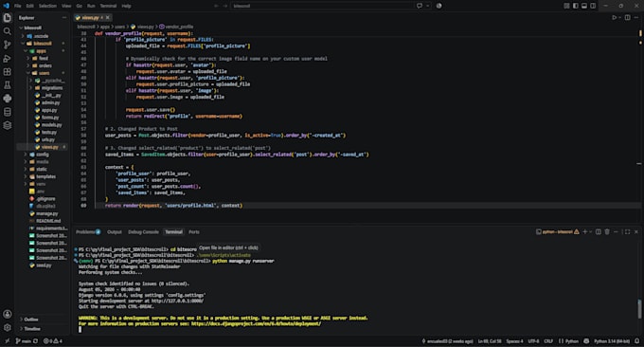
Task: Collapse the users folder
Action: [28, 73]
